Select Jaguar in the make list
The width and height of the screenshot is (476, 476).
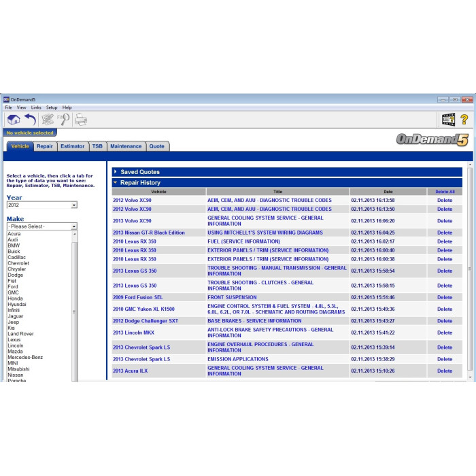pos(15,316)
